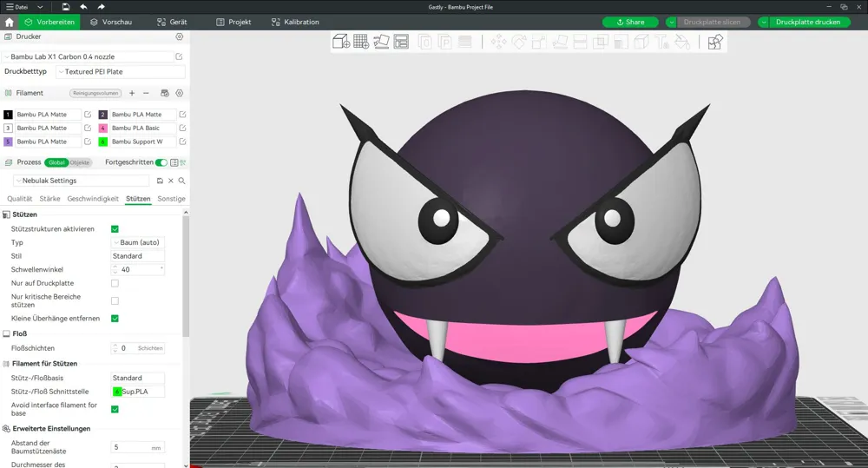868x468 pixels.
Task: Open the Stütz-/Floßbasis filament dropdown
Action: [x=138, y=378]
